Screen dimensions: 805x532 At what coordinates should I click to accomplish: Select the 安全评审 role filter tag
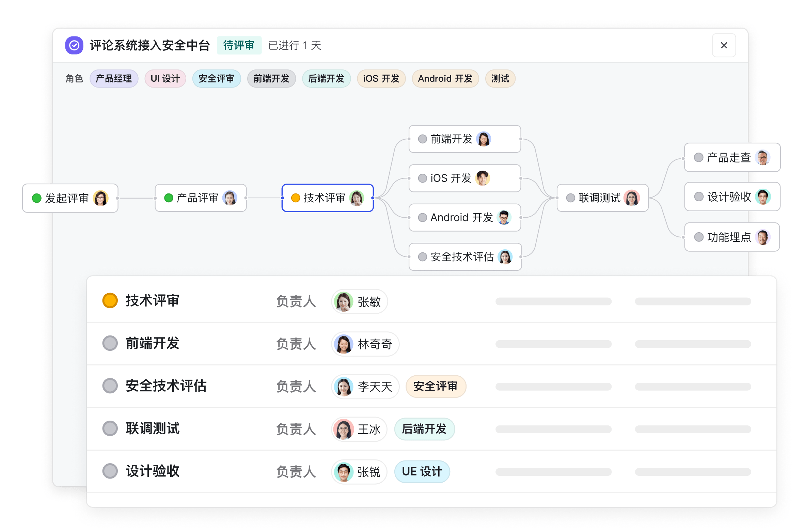(217, 79)
